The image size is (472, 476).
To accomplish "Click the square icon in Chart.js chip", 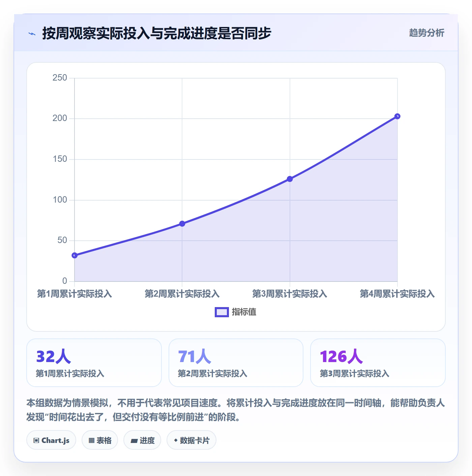I will [x=36, y=441].
